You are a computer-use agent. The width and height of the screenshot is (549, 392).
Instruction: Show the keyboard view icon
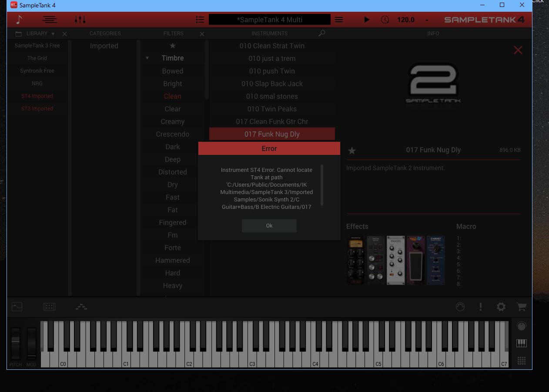click(x=522, y=343)
